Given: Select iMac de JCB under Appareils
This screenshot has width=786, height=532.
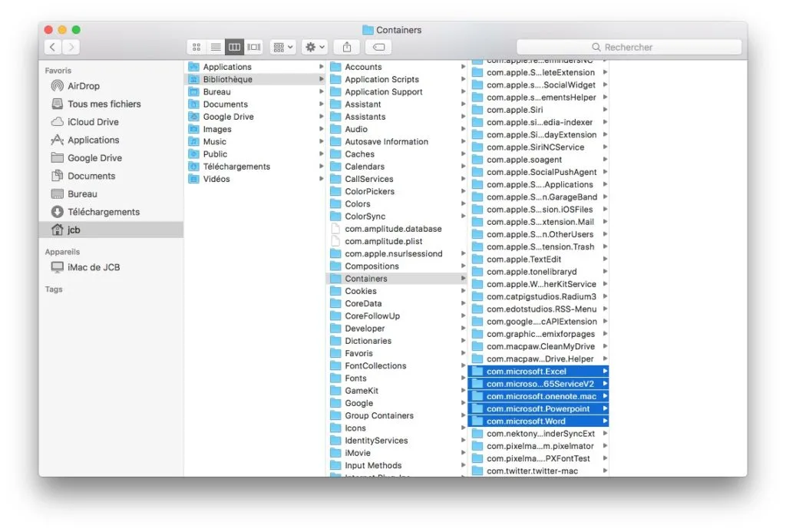Looking at the screenshot, I should (111, 268).
